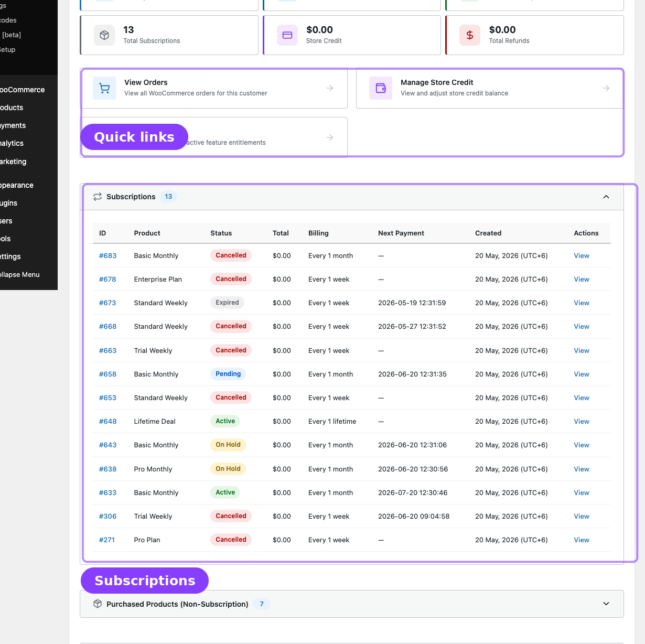
Task: Open subscription ID #683 link
Action: [108, 255]
